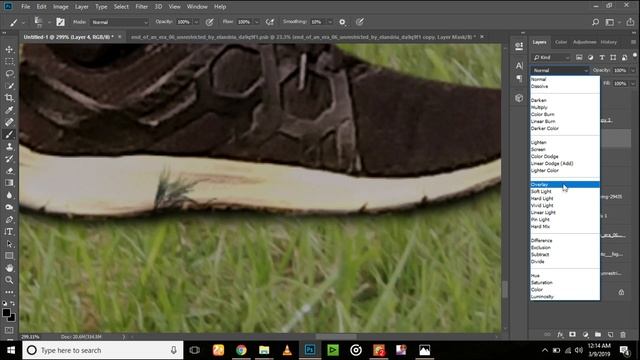Screen dimensions: 640x360
Task: Open smoothing options gear icon
Action: [342, 22]
